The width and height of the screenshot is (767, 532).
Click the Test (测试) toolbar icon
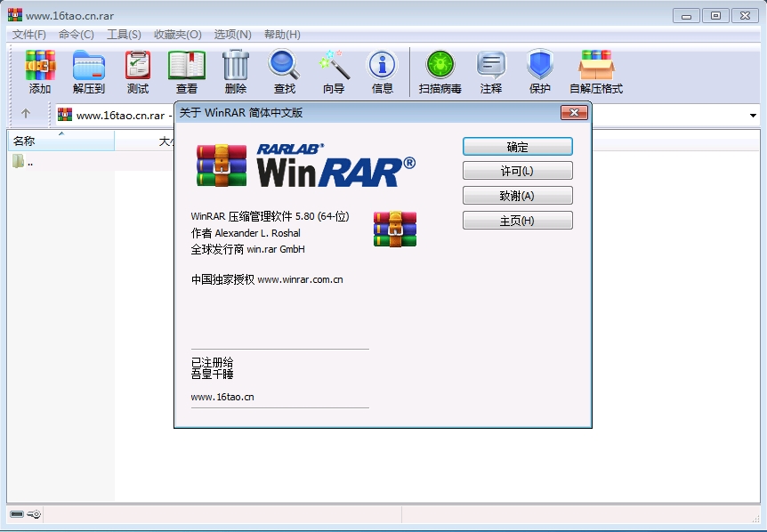point(138,66)
